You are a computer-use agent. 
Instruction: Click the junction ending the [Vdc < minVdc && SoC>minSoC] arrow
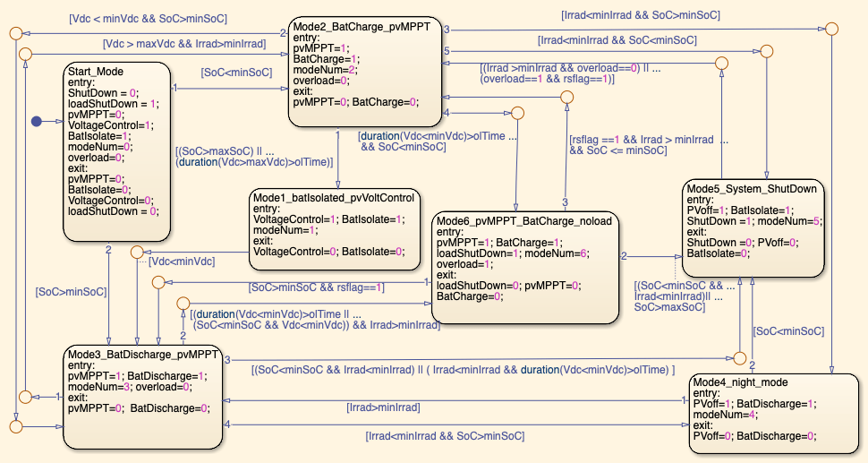tap(16, 33)
